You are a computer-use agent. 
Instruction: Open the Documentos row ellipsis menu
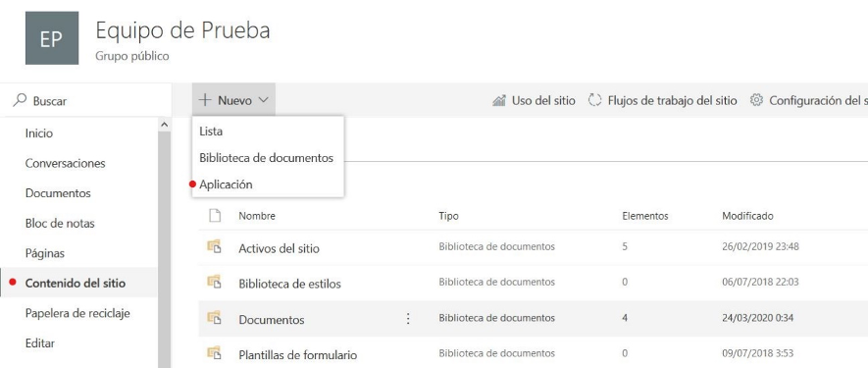[x=408, y=319]
